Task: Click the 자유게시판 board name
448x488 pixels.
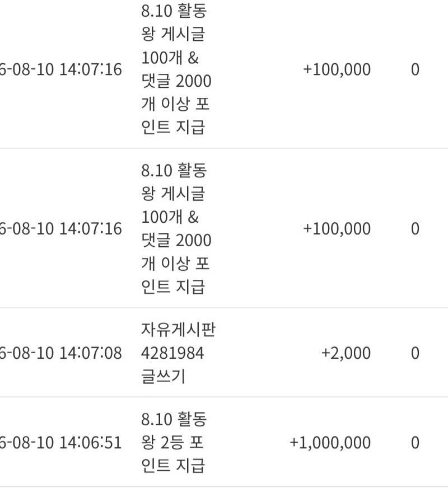Action: tap(178, 330)
